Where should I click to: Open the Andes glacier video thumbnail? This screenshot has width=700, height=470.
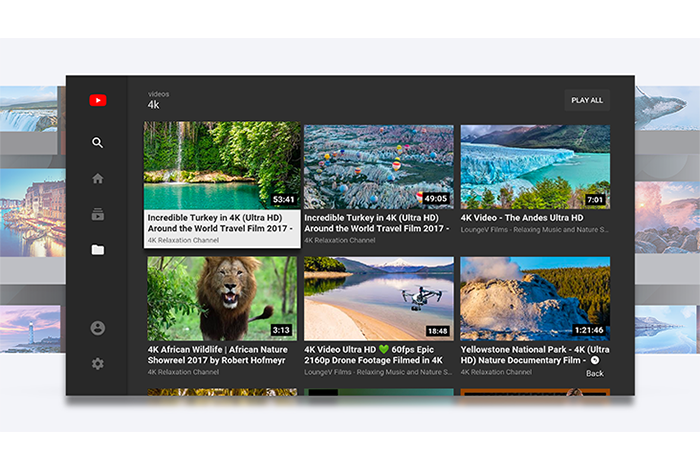pos(534,166)
